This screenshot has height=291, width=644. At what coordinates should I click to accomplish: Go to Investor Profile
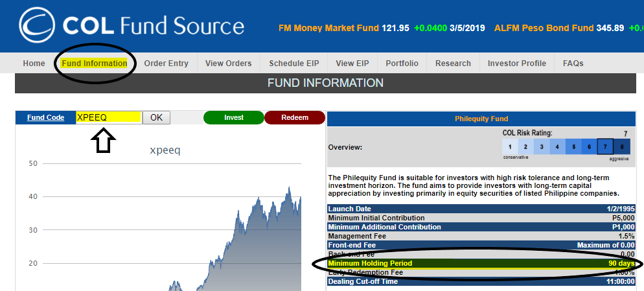[516, 64]
